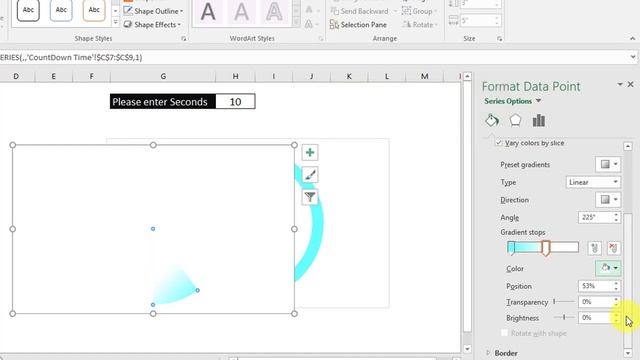Screen dimensions: 640x360
Task: Expand the formula bar
Action: pos(633,57)
